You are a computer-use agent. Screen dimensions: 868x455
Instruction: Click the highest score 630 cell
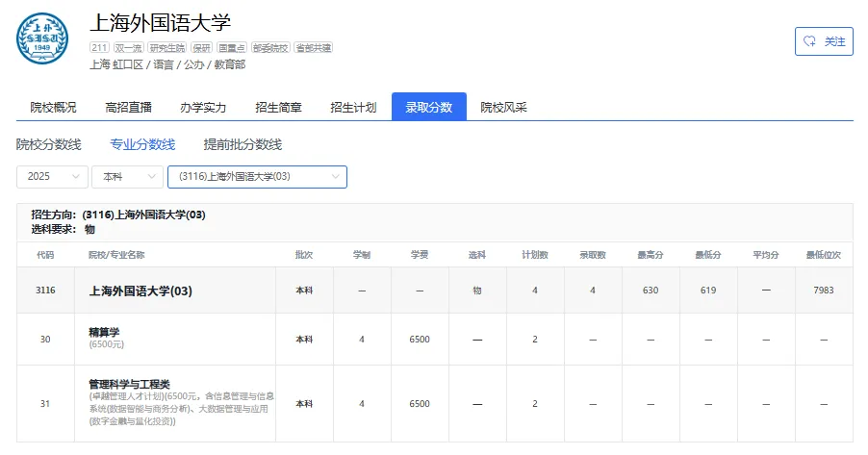(651, 291)
